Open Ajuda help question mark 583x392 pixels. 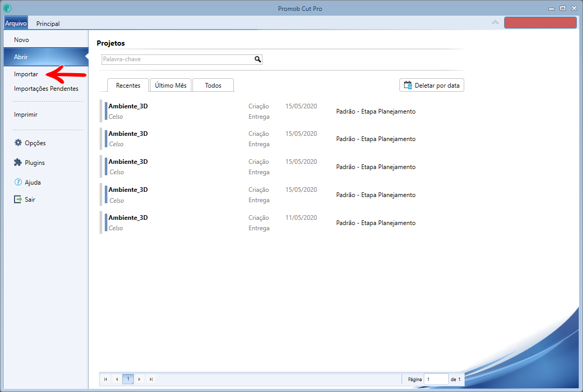click(18, 183)
